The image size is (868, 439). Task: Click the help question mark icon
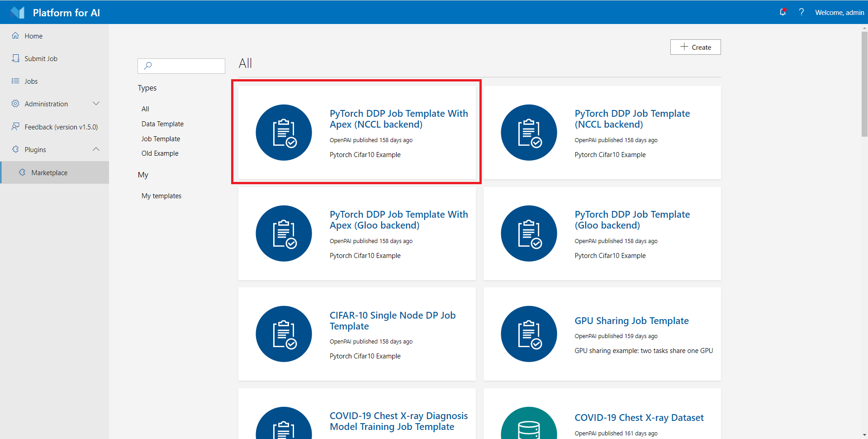pos(801,12)
